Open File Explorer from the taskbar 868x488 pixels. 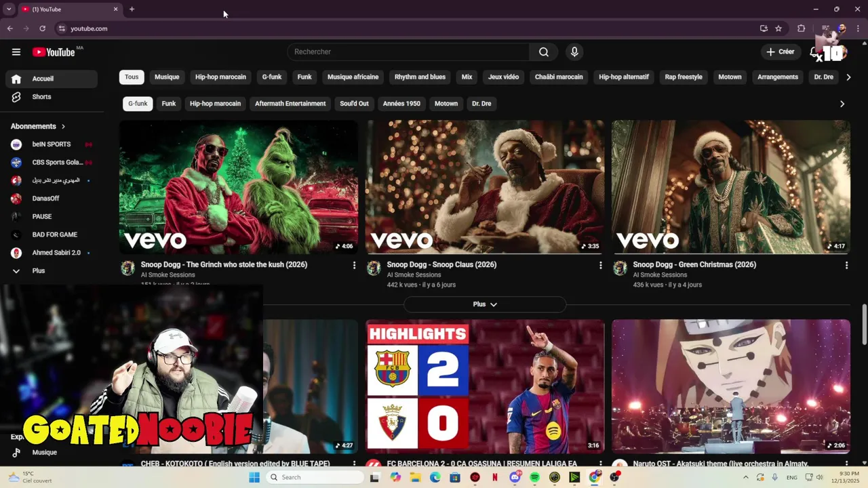[x=415, y=477]
